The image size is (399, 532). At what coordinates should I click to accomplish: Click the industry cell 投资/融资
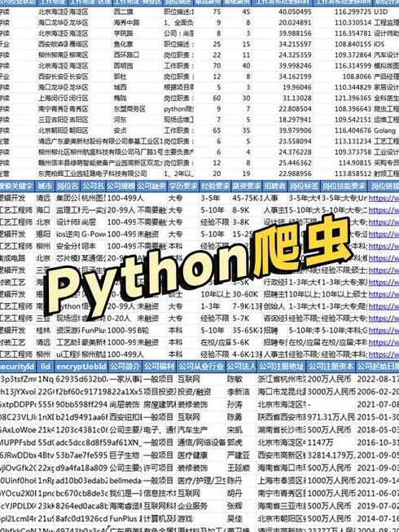coord(195,392)
